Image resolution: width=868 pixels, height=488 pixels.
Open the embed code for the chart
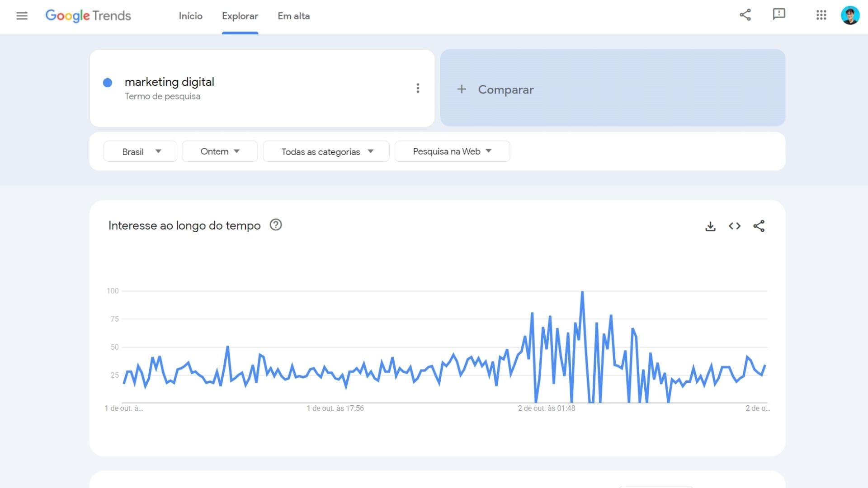pyautogui.click(x=735, y=226)
